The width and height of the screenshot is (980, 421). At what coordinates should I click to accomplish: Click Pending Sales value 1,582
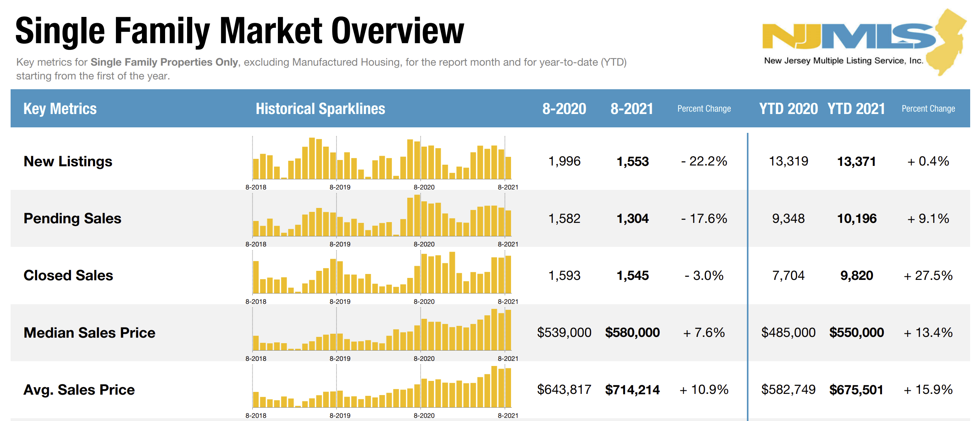point(564,218)
